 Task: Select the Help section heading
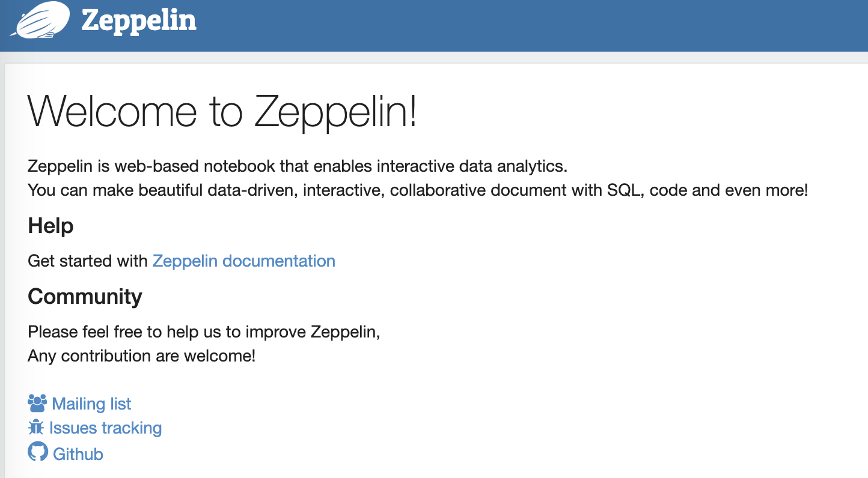click(50, 226)
